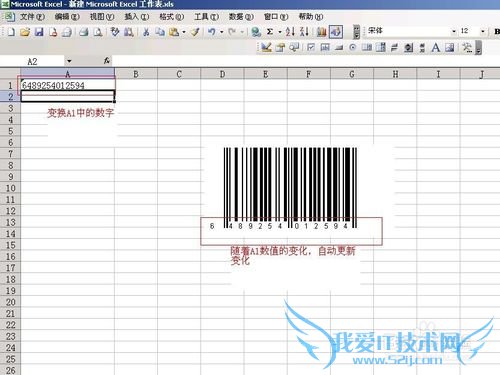Image resolution: width=500 pixels, height=375 pixels.
Task: Select the Scroll Bar control tool
Action: click(422, 48)
